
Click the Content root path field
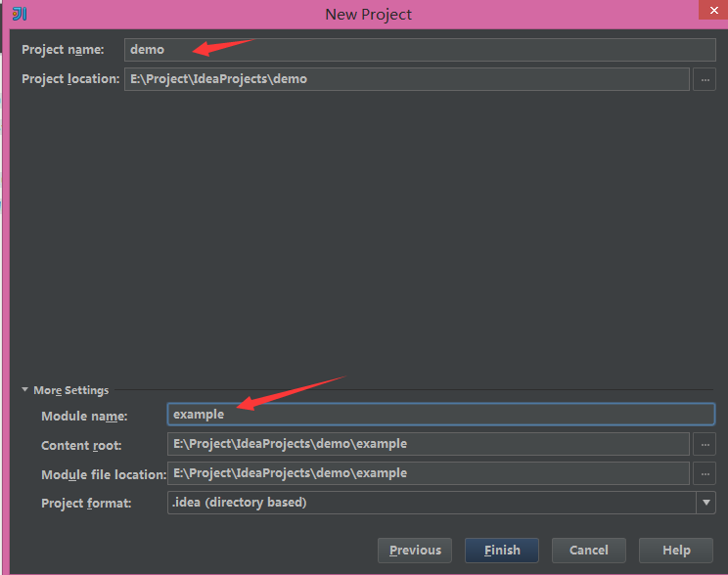pyautogui.click(x=428, y=444)
